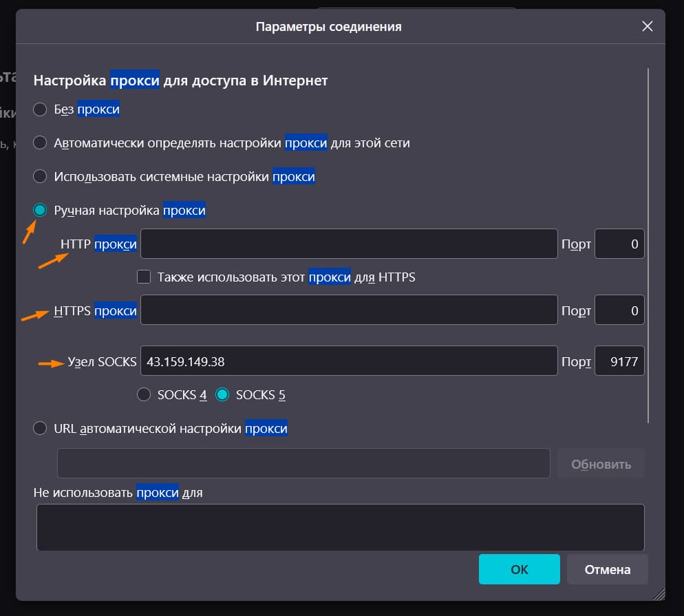
Task: Click the SOCKS port field showing 9177
Action: tap(619, 361)
